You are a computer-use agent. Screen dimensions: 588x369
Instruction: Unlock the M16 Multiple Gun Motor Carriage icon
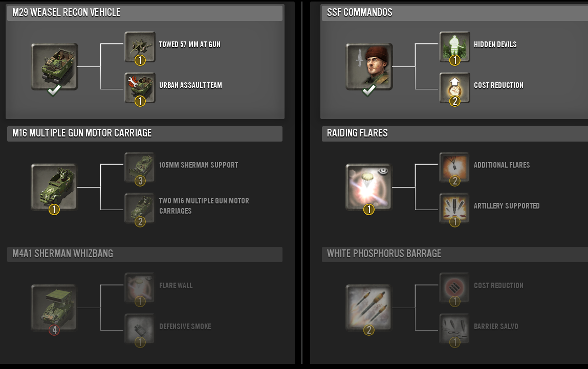54,187
